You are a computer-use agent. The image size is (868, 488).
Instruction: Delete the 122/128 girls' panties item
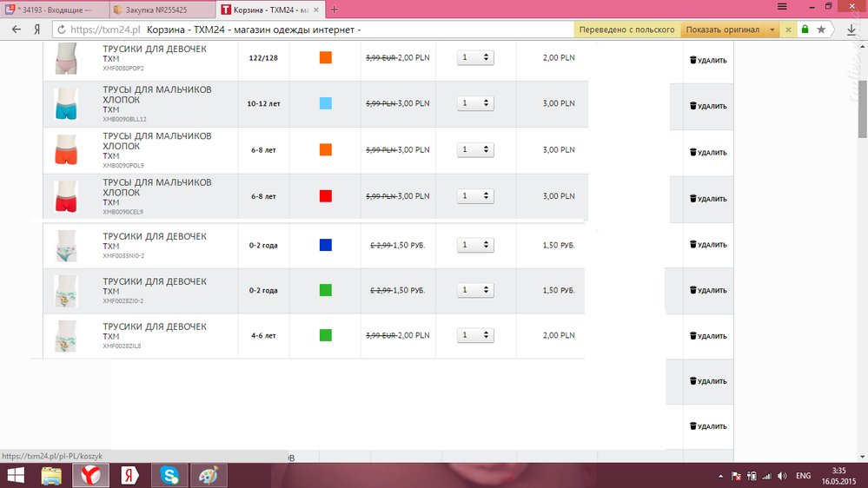coord(708,60)
